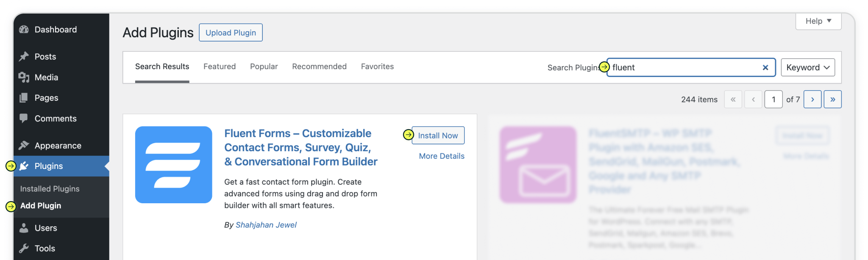Open More Details for Fluent Forms
Screen dimensions: 868x260
[x=442, y=156]
